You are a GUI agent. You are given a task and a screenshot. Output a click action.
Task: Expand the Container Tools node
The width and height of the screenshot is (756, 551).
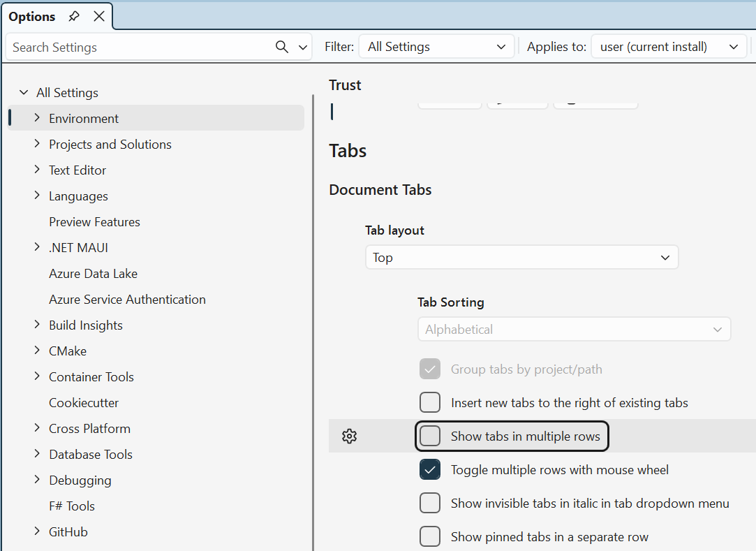(x=36, y=376)
